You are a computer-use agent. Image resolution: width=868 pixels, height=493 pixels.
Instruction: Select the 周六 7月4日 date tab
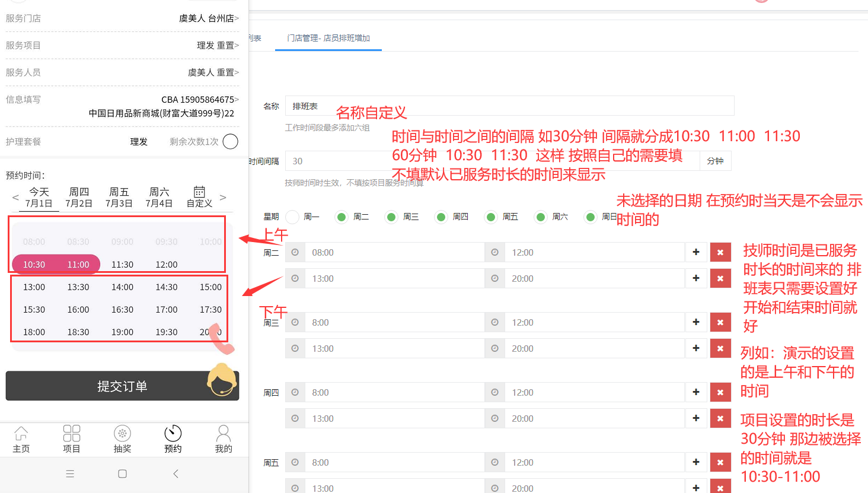[159, 198]
